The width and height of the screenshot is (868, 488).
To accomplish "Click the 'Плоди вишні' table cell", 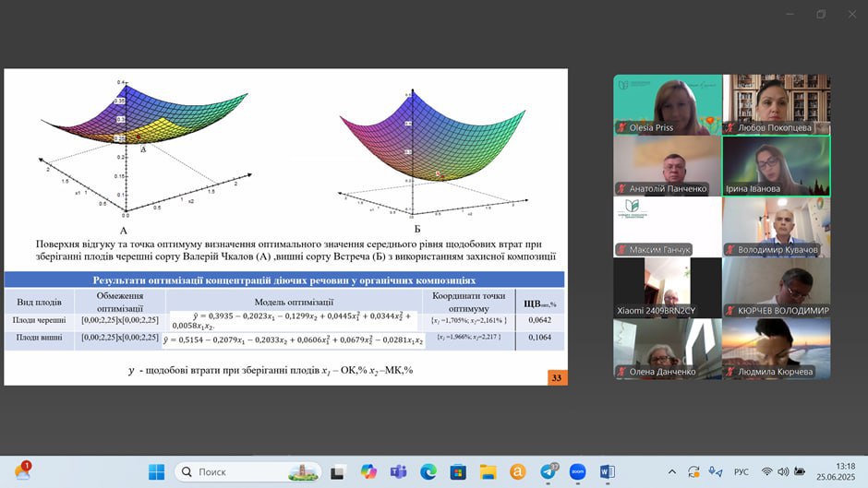I will coord(40,337).
